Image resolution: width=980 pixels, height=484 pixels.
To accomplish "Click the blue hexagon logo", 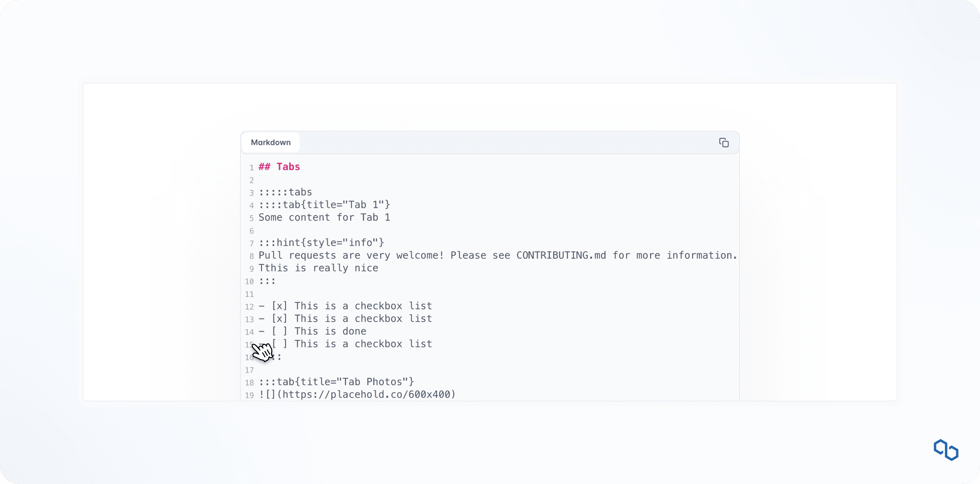I will (x=946, y=450).
